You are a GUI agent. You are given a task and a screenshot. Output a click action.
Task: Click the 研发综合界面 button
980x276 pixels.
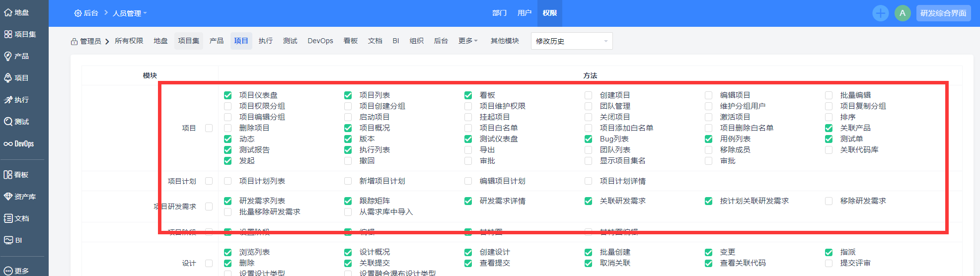943,13
